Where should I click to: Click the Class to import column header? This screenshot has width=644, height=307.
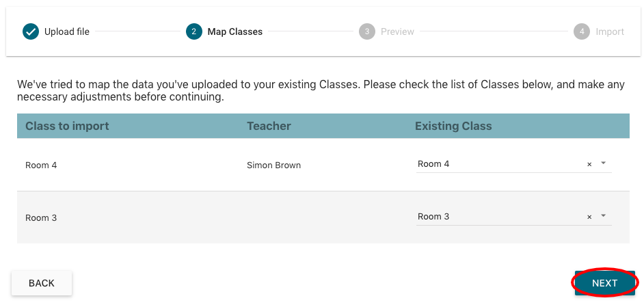67,126
